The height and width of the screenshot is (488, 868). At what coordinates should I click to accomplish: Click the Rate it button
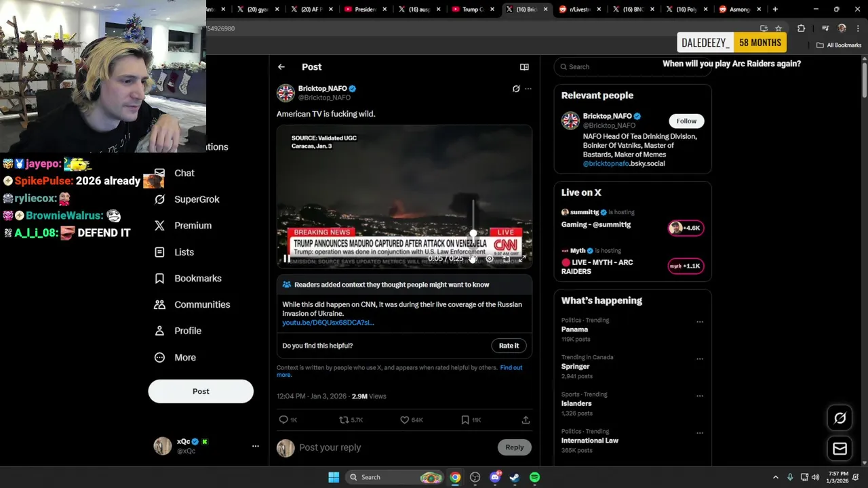[x=509, y=346]
